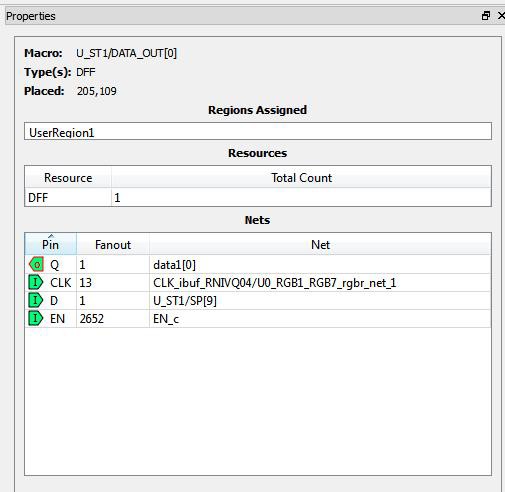Select the DFF resource row
This screenshot has width=505, height=492.
click(258, 197)
